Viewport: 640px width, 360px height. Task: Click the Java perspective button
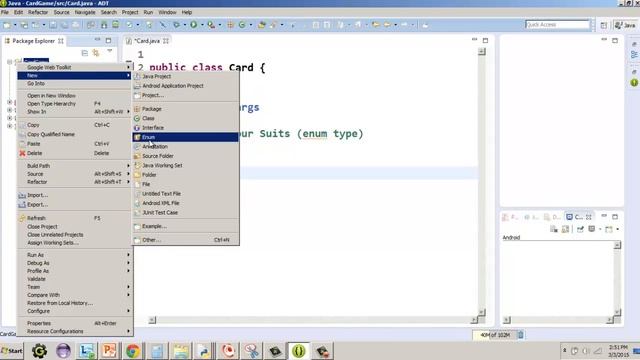coord(626,25)
